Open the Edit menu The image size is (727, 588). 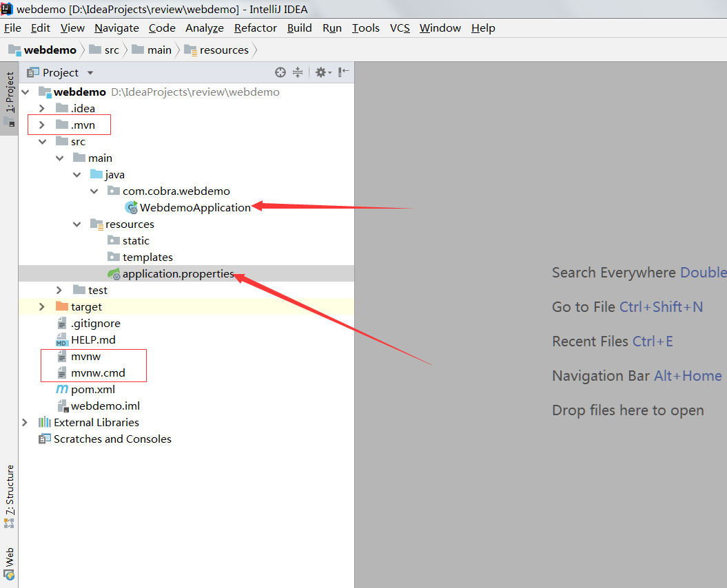click(41, 28)
